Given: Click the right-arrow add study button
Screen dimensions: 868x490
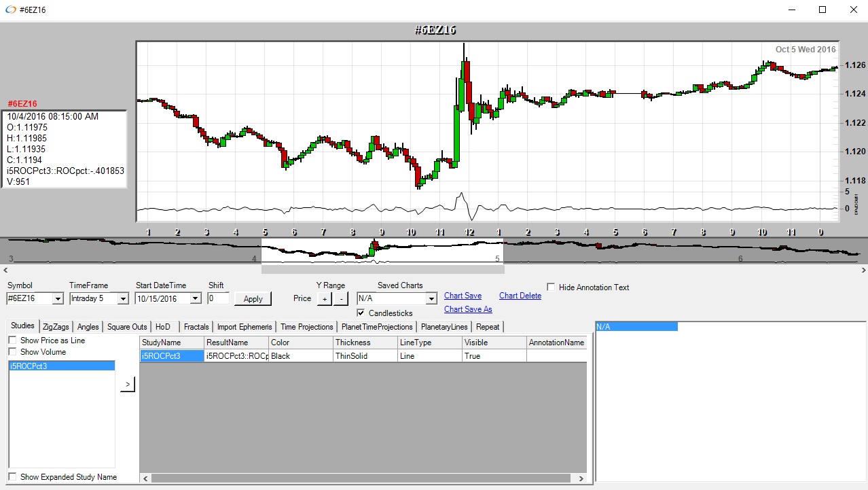Looking at the screenshot, I should (128, 385).
